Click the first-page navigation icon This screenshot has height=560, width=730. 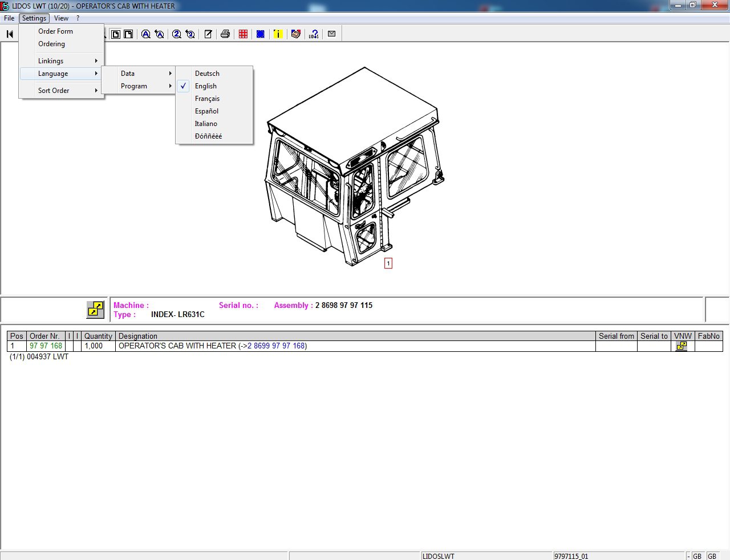point(10,34)
